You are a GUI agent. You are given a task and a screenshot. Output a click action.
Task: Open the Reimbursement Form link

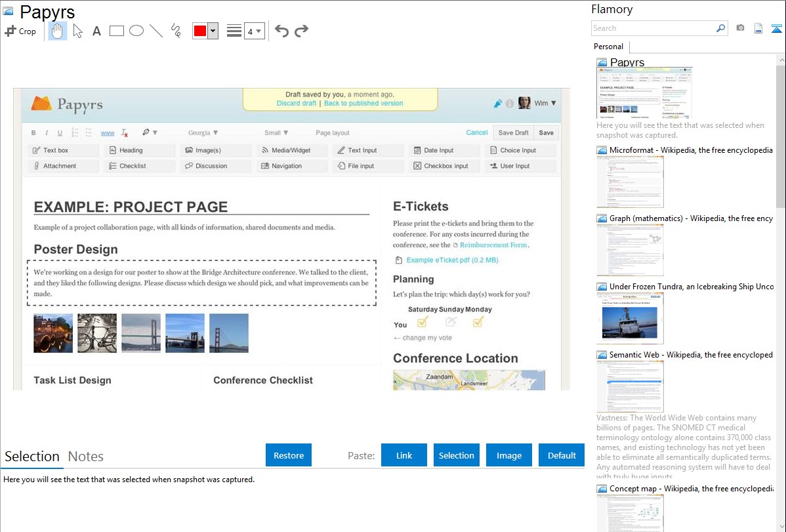click(x=493, y=245)
